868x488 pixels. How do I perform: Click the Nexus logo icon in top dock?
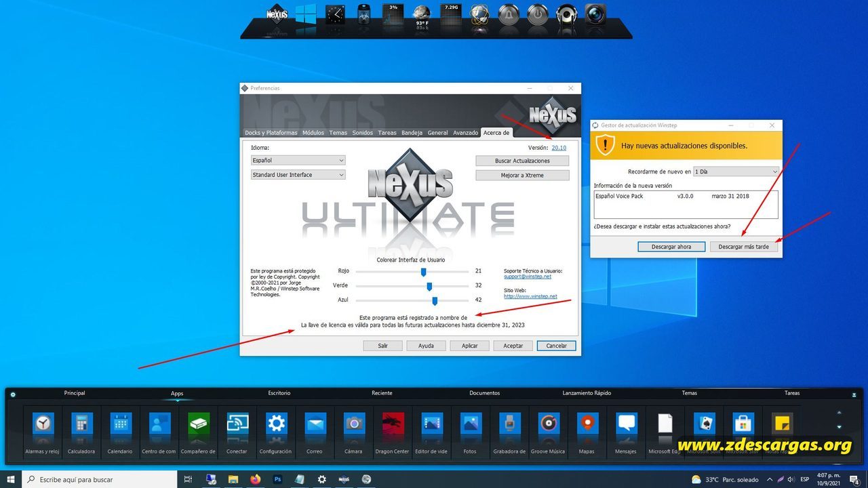pyautogui.click(x=277, y=14)
